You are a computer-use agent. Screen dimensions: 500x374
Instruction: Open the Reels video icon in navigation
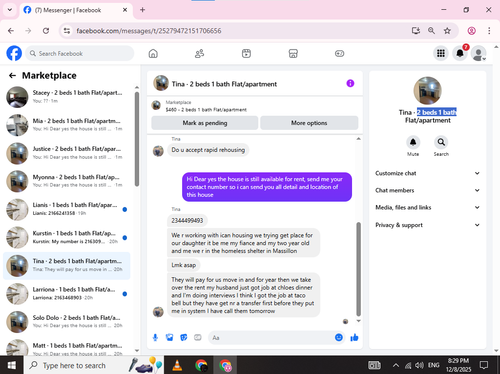tap(246, 53)
